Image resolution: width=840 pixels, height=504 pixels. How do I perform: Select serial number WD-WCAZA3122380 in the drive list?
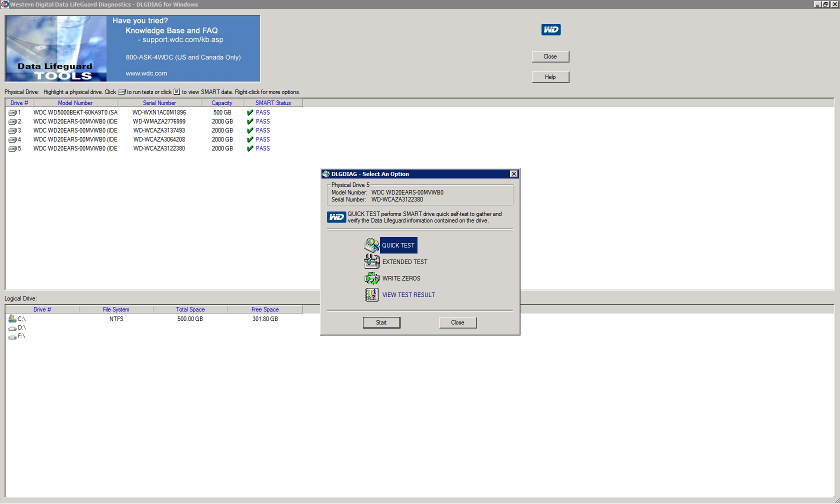[x=159, y=148]
